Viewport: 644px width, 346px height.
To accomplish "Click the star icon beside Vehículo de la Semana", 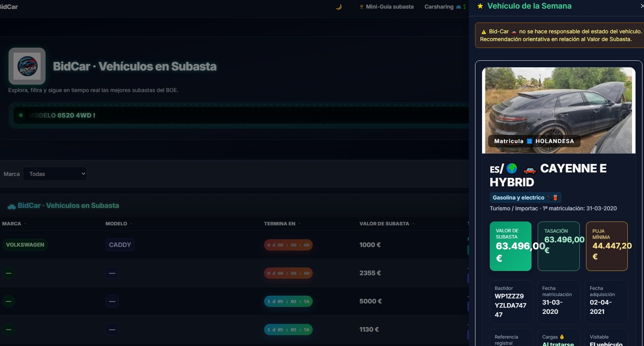I will tap(480, 6).
